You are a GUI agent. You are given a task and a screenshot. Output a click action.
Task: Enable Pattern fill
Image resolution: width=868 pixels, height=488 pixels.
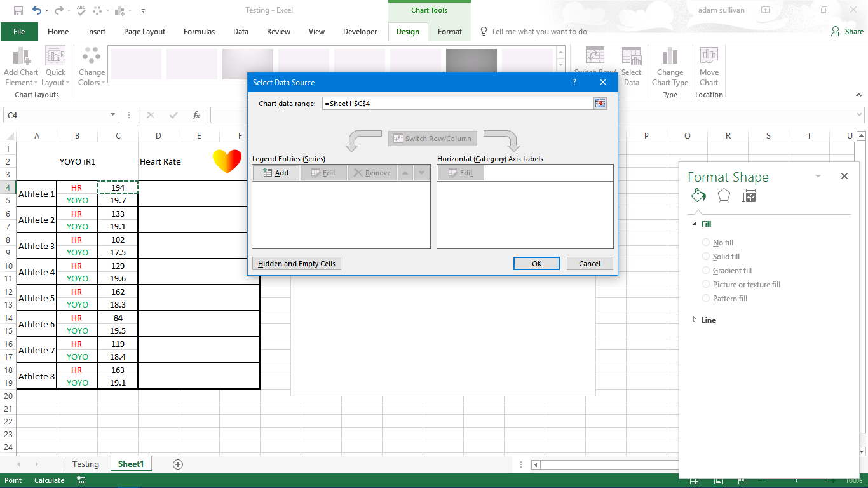(x=705, y=298)
